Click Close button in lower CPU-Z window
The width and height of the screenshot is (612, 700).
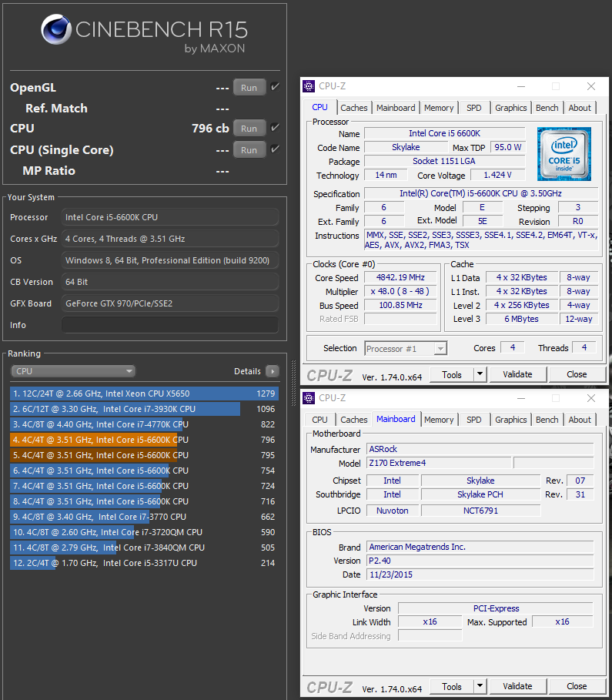pyautogui.click(x=577, y=687)
